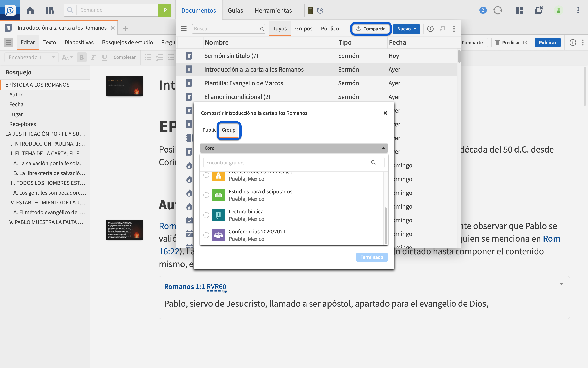This screenshot has height=368, width=588.
Task: Open the Romanos title slide thumbnail
Action: (x=124, y=86)
